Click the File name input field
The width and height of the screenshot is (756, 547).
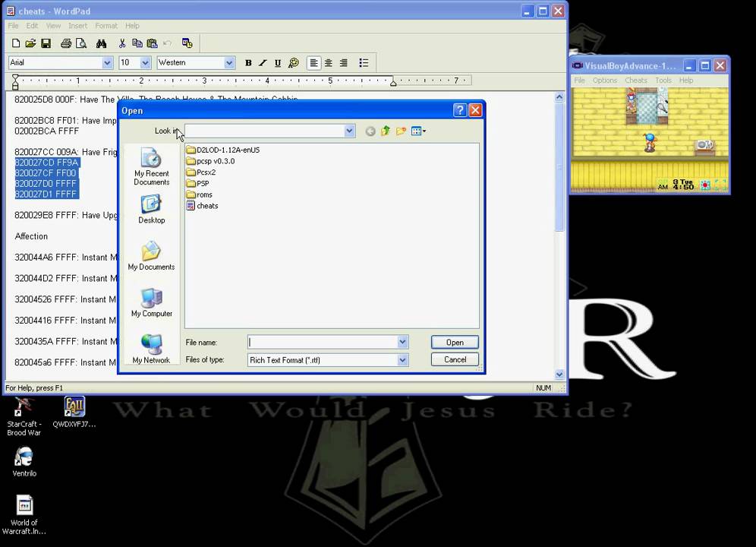[x=323, y=343]
